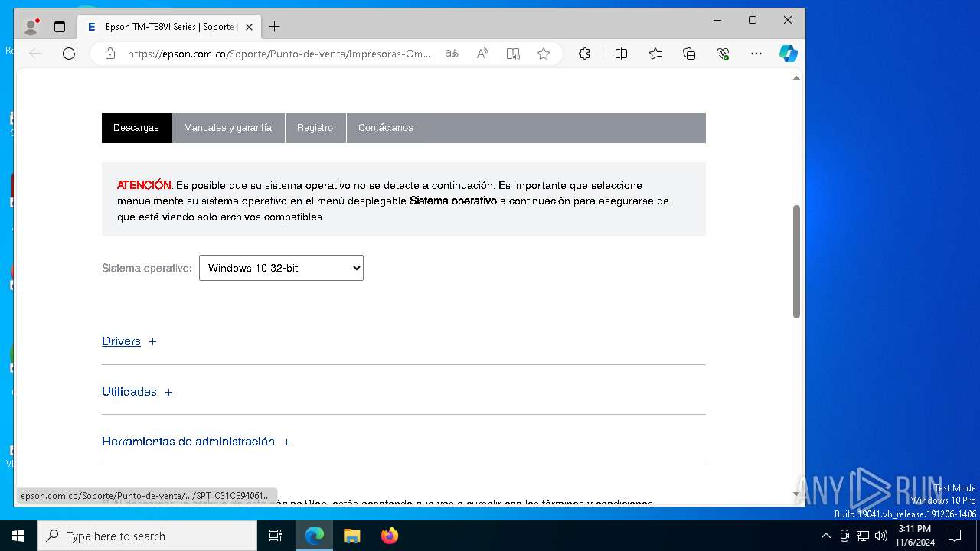Open the clock showing 3:11 PM
This screenshot has width=980, height=551.
click(915, 536)
